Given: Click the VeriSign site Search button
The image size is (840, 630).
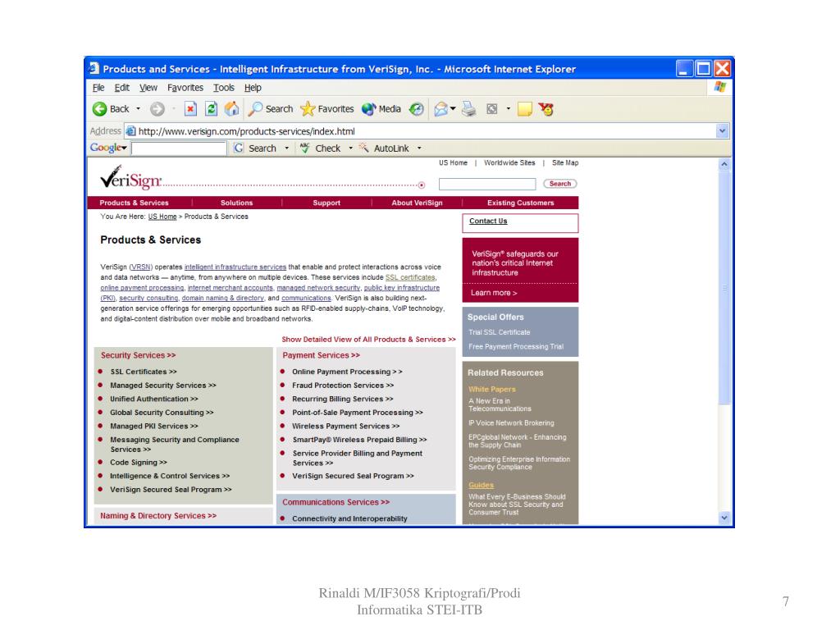Looking at the screenshot, I should tap(559, 184).
